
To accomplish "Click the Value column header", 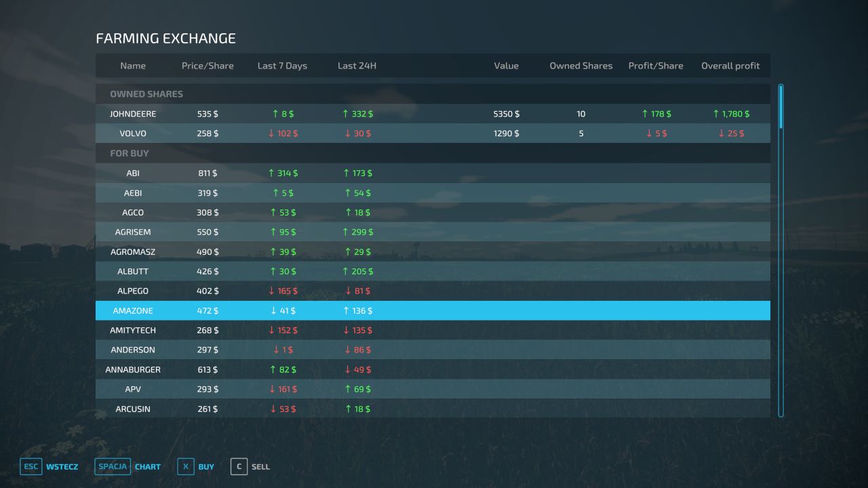I will click(506, 66).
